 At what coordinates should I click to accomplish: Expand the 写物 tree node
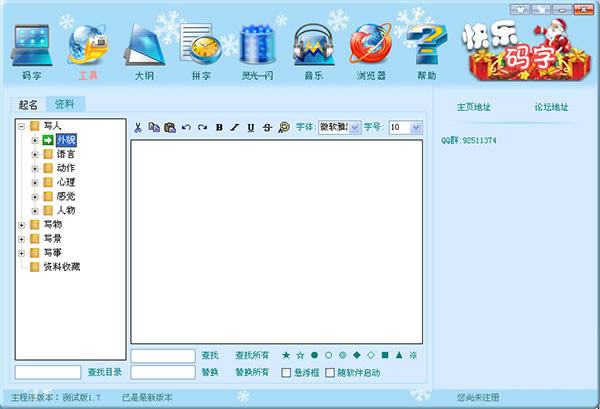[x=22, y=225]
